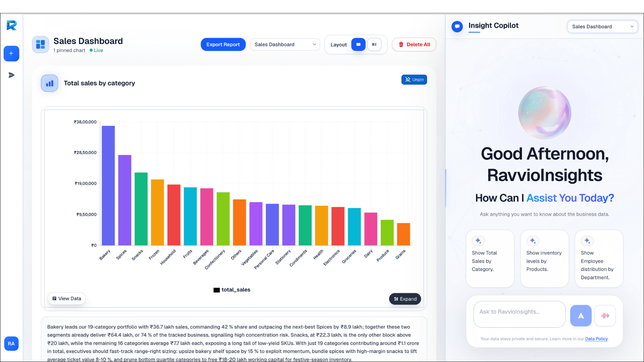This screenshot has width=644, height=362.
Task: Click the plus icon to create new chat
Action: click(x=11, y=54)
